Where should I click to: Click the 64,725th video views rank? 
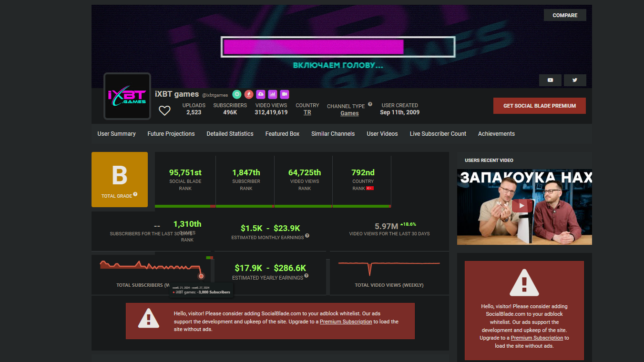coord(305,172)
